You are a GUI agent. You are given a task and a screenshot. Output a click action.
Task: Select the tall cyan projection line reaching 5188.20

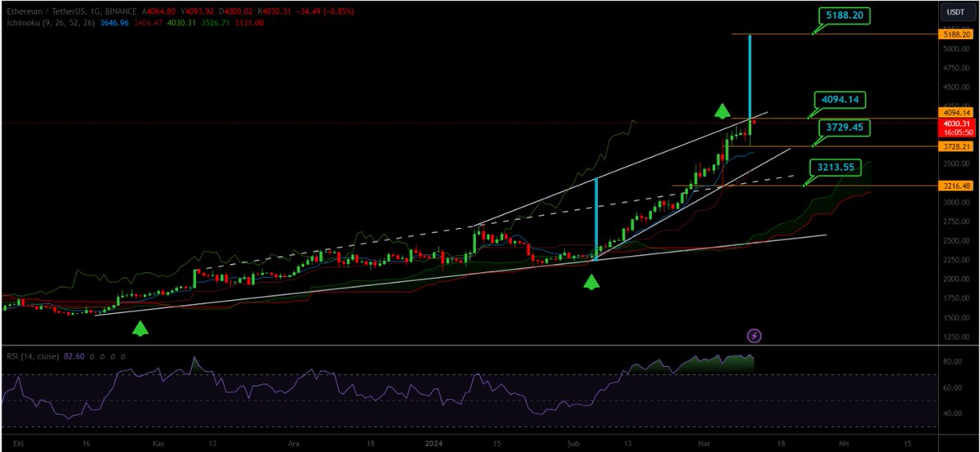750,75
